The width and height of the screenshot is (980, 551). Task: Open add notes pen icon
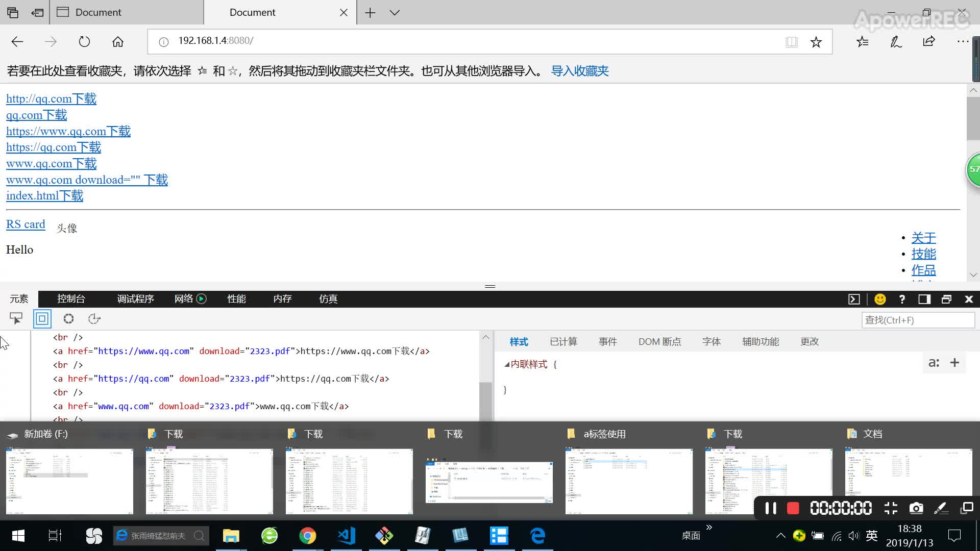(x=896, y=42)
